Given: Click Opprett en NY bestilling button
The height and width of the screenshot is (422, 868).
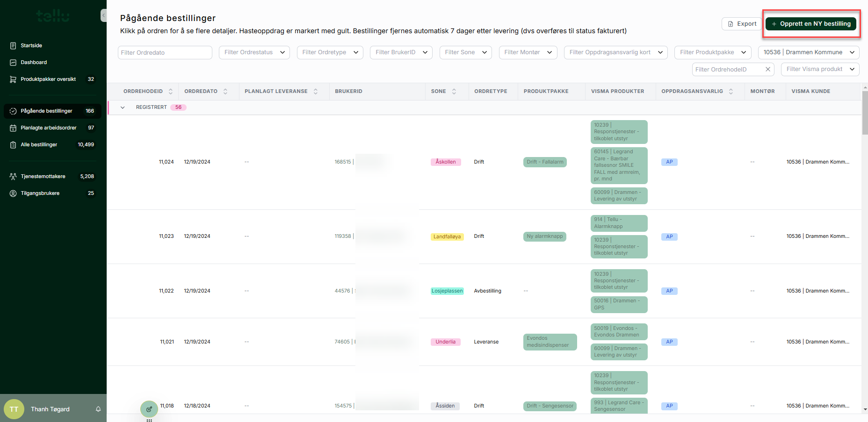Looking at the screenshot, I should [x=810, y=24].
